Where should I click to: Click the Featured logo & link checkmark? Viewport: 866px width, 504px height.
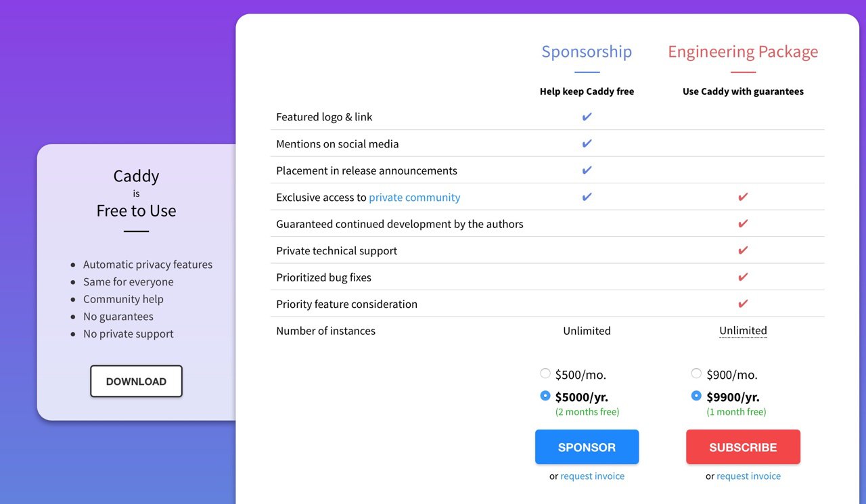point(587,117)
